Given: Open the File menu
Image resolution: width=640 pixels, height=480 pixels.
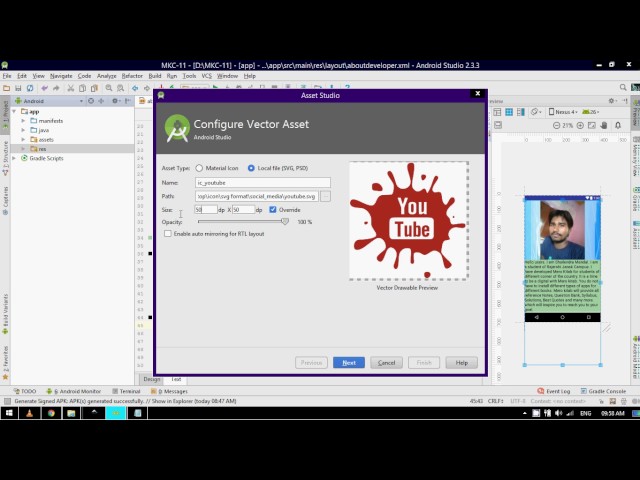Looking at the screenshot, I should [x=7, y=76].
